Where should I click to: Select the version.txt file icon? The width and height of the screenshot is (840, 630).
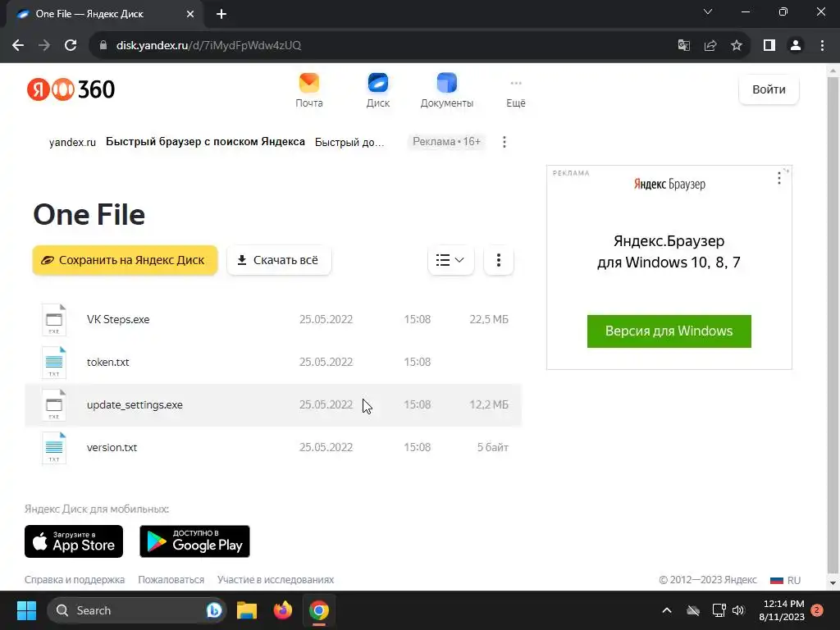pos(54,448)
